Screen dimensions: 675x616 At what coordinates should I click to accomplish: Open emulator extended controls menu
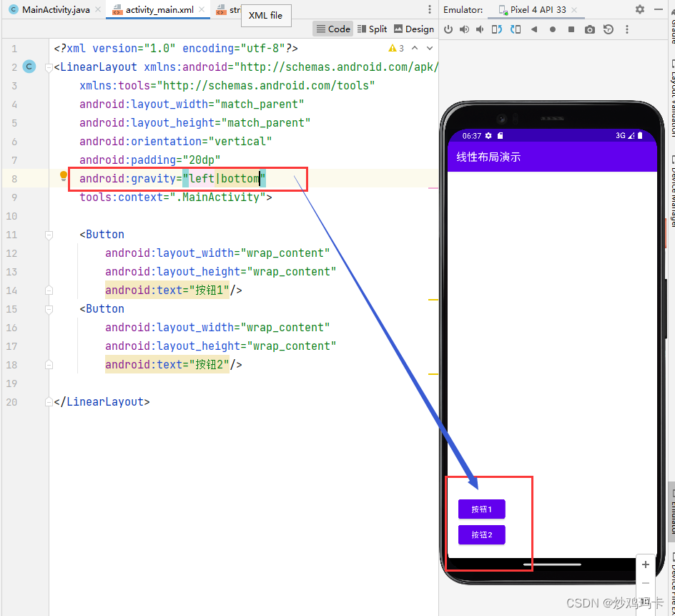click(x=627, y=29)
